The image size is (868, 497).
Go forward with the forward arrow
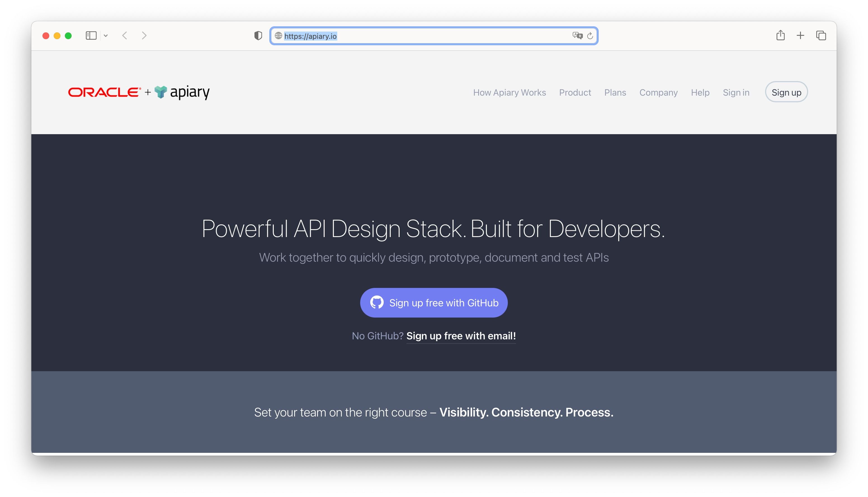tap(144, 35)
